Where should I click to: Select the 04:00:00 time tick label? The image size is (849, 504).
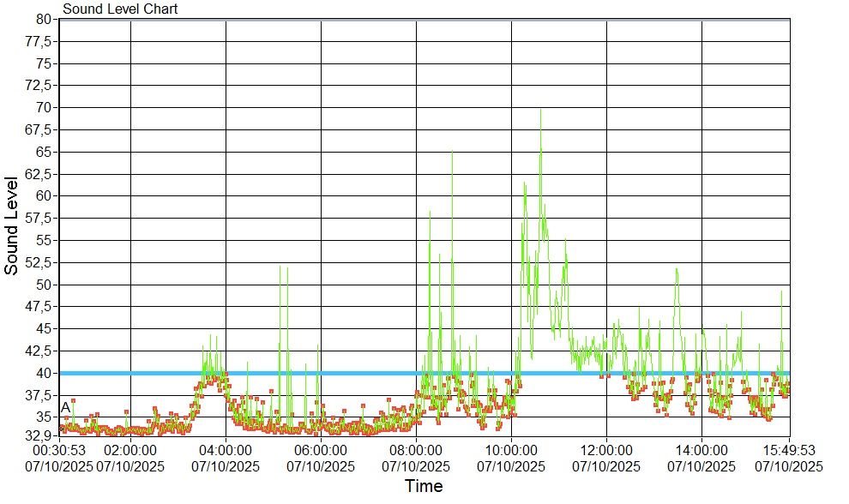pos(226,449)
